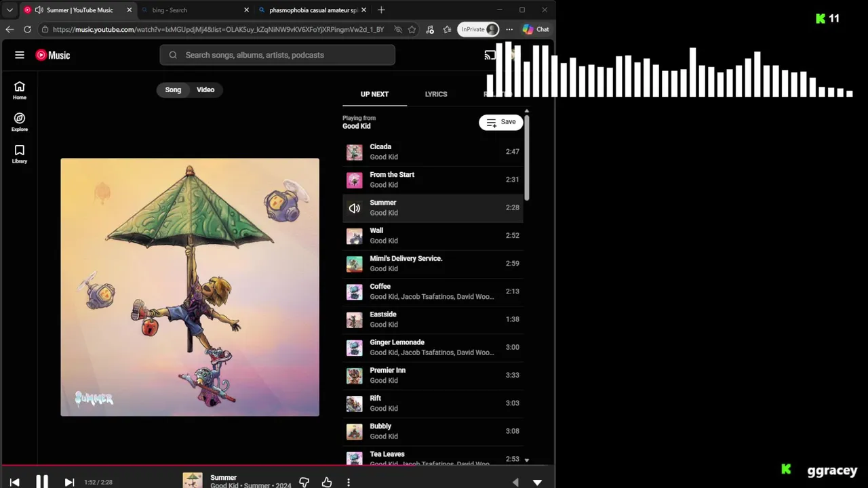Click the queue scrollbar up arrow

(x=527, y=110)
